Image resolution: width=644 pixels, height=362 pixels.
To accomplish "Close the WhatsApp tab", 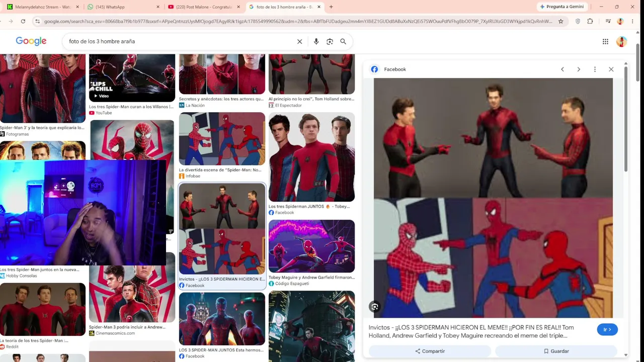I will coord(158,7).
